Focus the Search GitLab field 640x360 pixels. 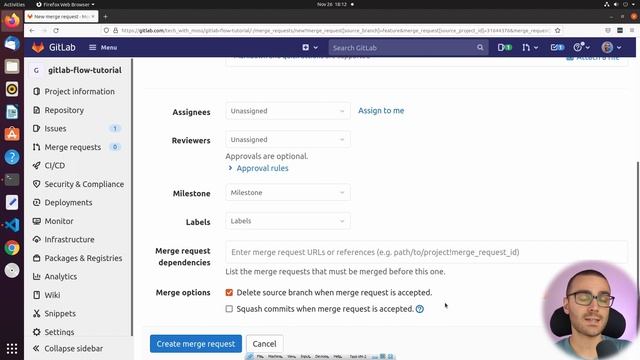pyautogui.click(x=408, y=48)
